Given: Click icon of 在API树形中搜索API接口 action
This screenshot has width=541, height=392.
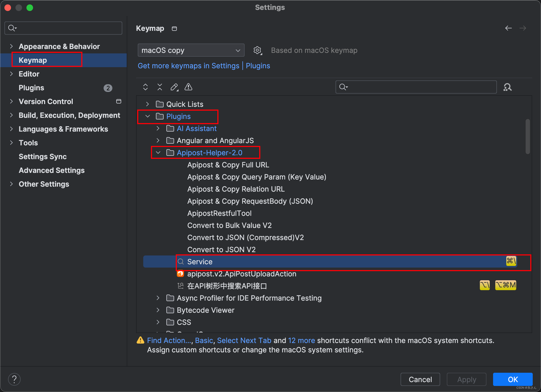Looking at the screenshot, I should (180, 286).
